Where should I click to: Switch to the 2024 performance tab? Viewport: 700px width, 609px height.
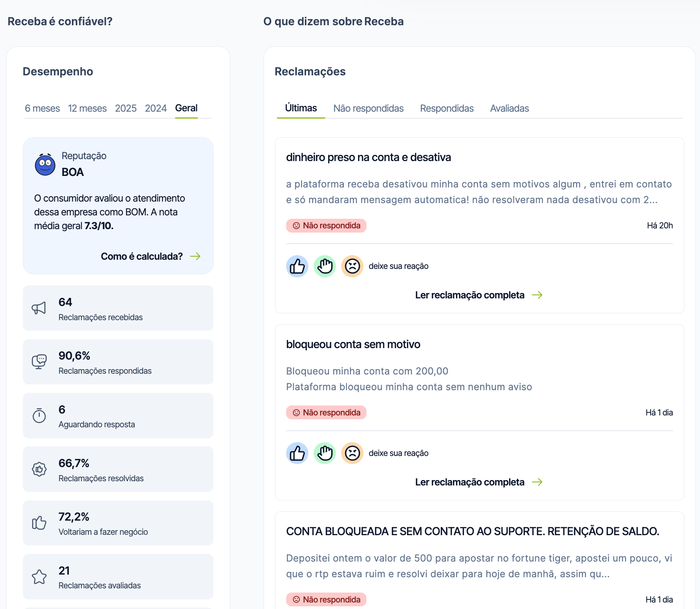(156, 108)
